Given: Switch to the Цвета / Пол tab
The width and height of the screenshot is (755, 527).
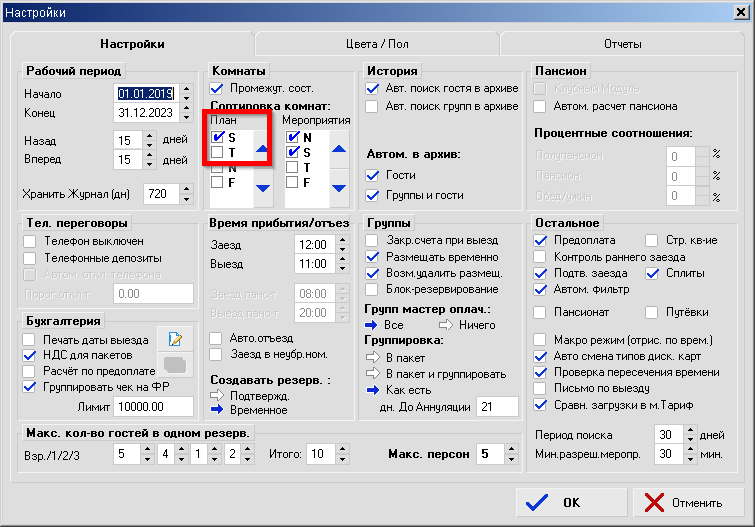Looking at the screenshot, I should coord(377,45).
